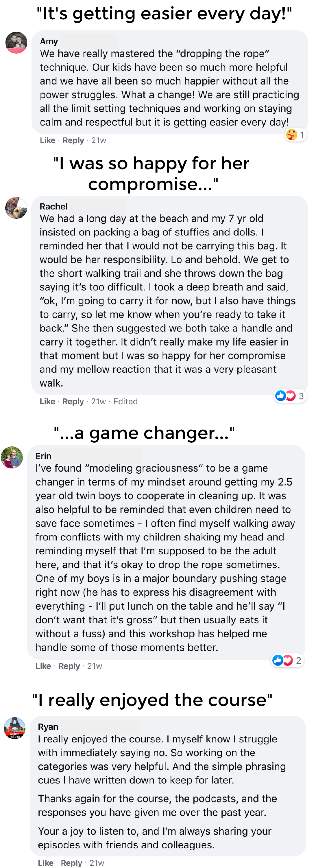Image resolution: width=318 pixels, height=868 pixels.
Task: Click the care reaction emoji on Amy's comment
Action: coord(291,135)
